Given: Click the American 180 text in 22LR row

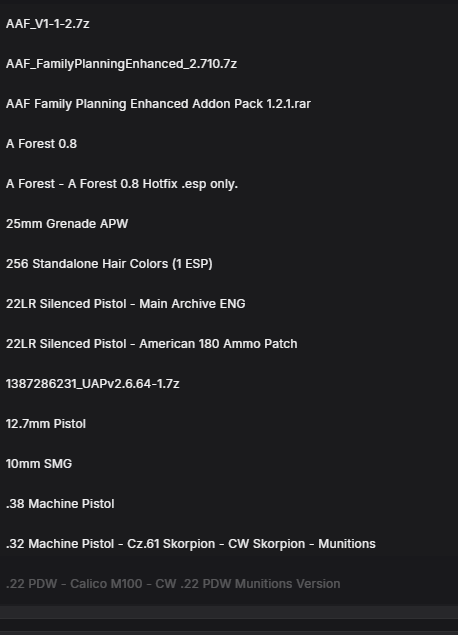Looking at the screenshot, I should click(x=179, y=344).
